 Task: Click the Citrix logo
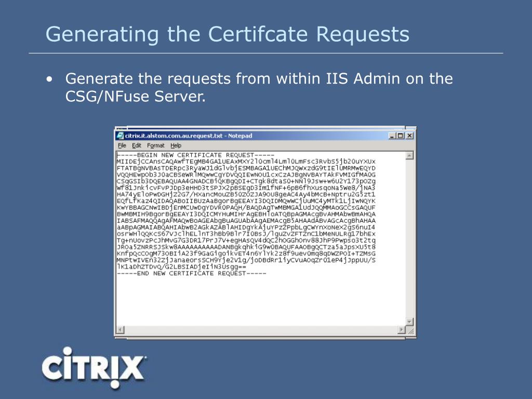point(94,368)
